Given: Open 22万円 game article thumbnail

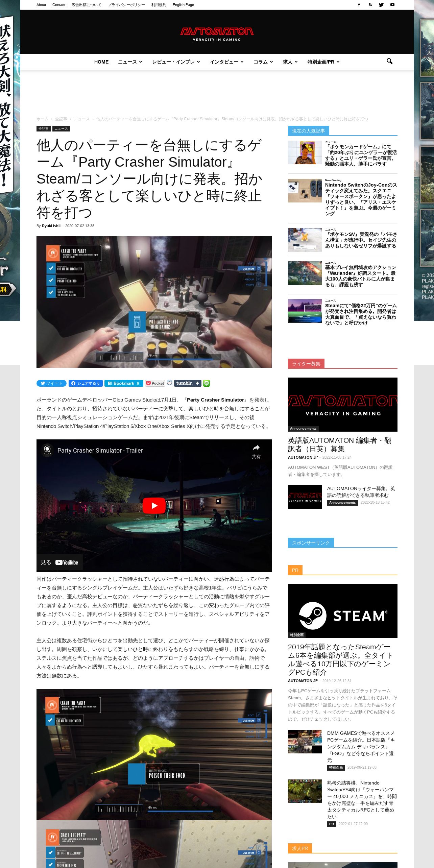Looking at the screenshot, I should click(x=305, y=311).
